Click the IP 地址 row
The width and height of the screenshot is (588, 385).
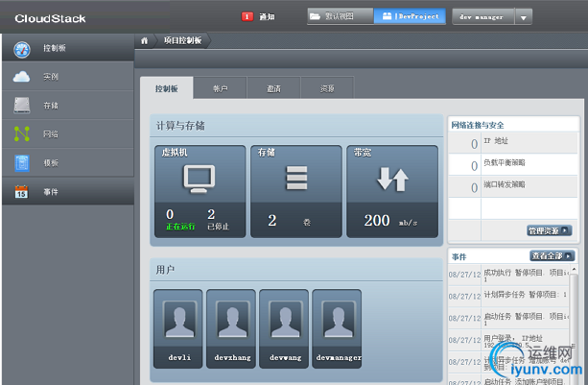click(x=512, y=143)
